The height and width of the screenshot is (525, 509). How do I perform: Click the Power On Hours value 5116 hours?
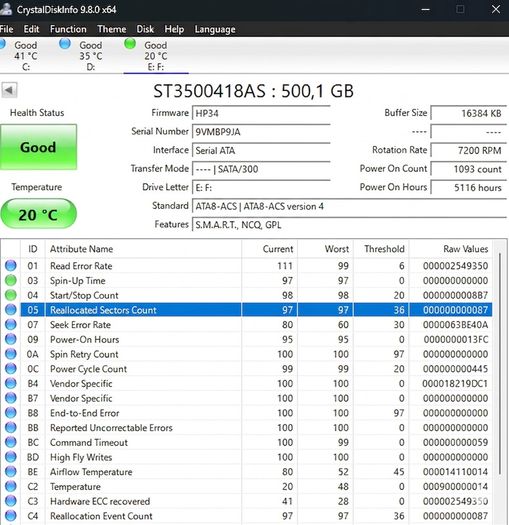tap(468, 188)
